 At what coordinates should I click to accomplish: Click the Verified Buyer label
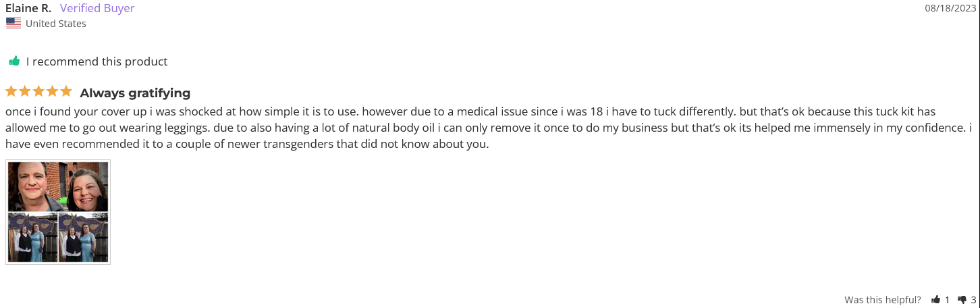pos(97,8)
